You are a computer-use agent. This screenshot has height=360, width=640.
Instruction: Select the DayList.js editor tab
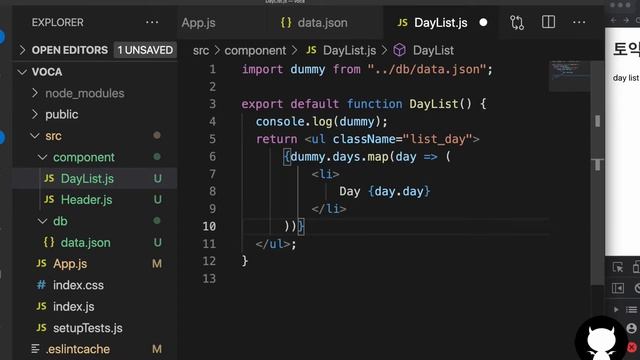point(441,23)
